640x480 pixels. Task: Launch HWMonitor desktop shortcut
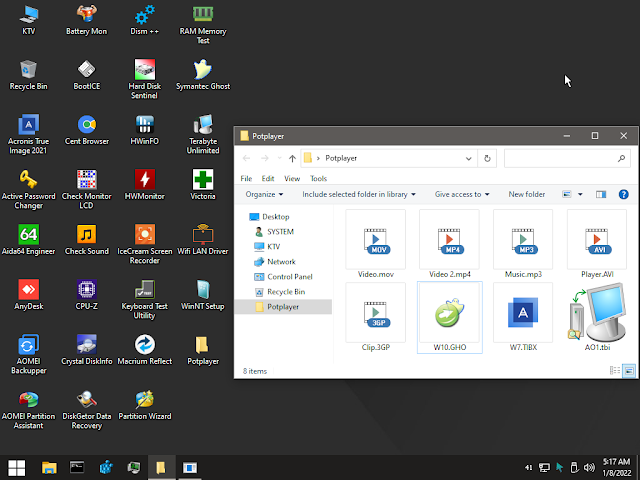point(144,185)
